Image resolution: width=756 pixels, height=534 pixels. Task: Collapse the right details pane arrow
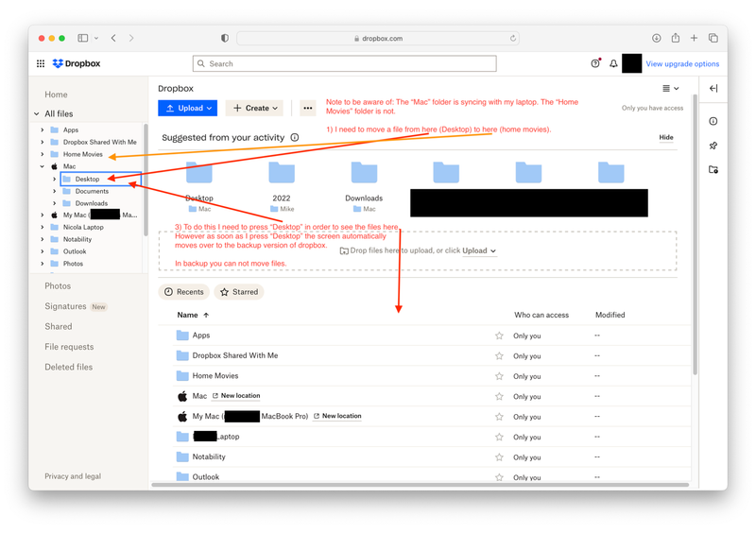click(x=713, y=88)
